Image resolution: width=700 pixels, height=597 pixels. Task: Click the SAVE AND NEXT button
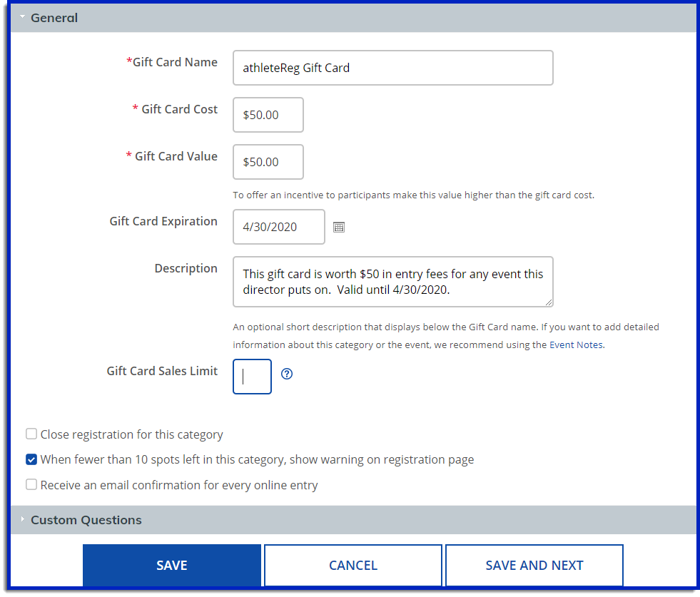click(534, 566)
